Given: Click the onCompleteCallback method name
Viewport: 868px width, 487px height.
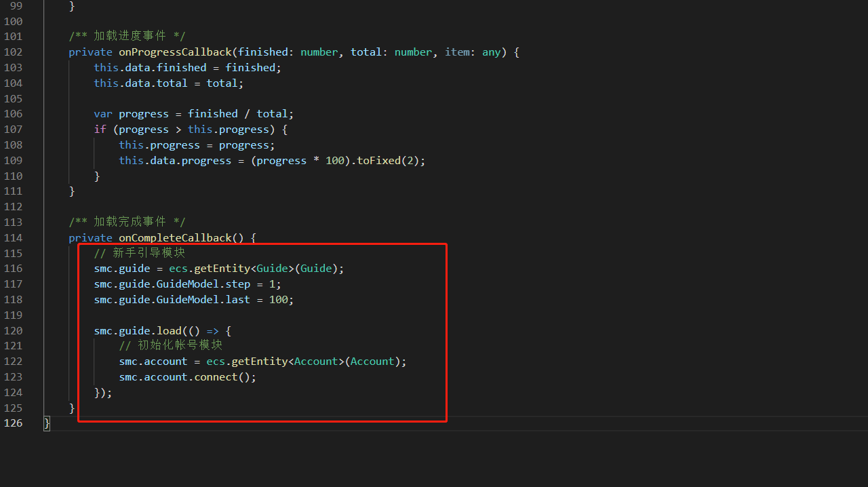Looking at the screenshot, I should tap(175, 238).
